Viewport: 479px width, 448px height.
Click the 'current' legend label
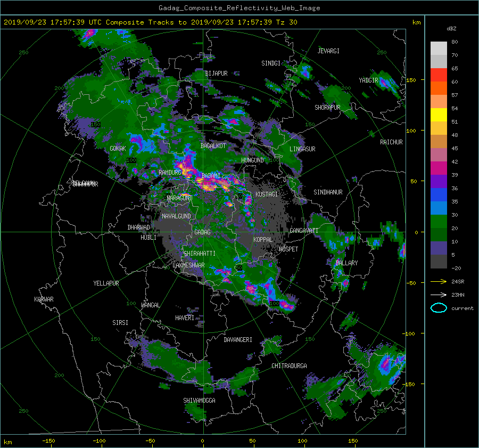(x=462, y=308)
